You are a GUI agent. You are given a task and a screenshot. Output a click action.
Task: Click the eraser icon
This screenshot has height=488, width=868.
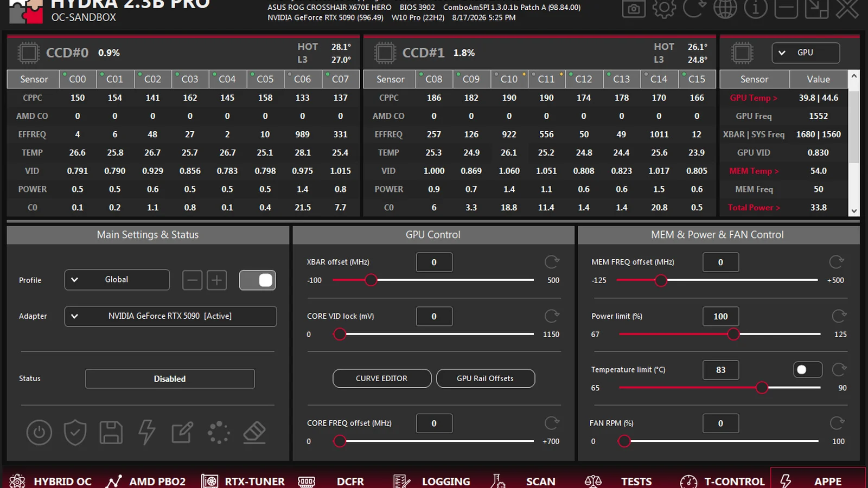point(254,432)
